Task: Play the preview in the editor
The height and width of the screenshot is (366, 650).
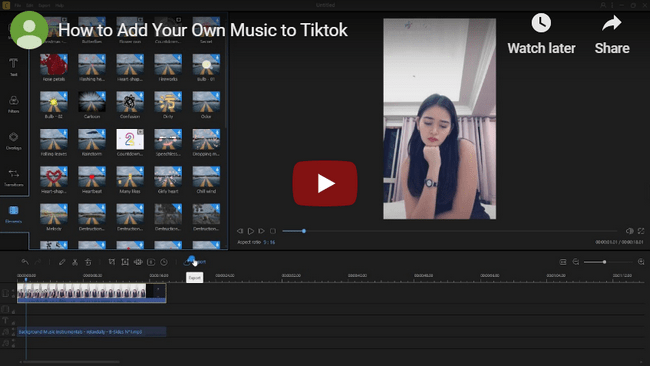Action: 250,231
